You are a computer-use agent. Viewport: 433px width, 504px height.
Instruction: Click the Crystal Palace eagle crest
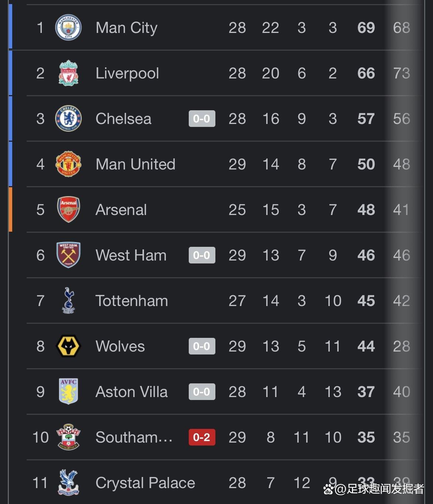(x=68, y=483)
